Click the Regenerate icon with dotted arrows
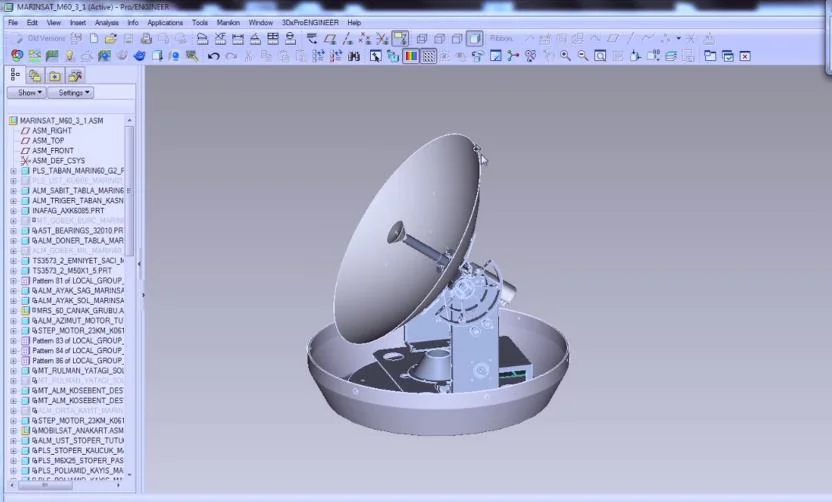 pos(318,56)
